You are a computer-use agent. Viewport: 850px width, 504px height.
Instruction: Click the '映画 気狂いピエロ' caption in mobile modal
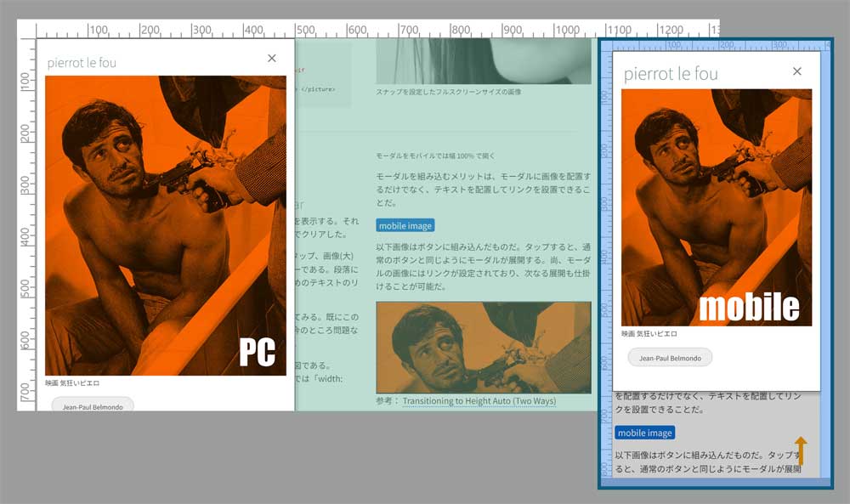click(649, 334)
